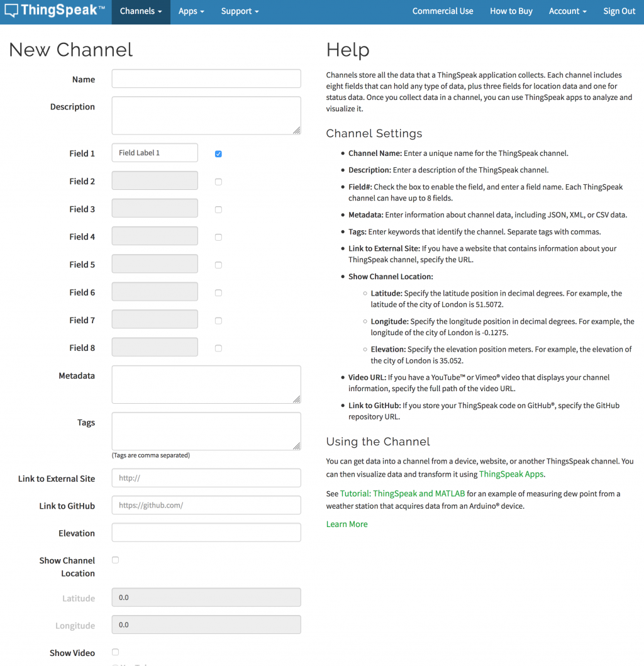Click the 'Using the Channel' heading

pyautogui.click(x=378, y=441)
